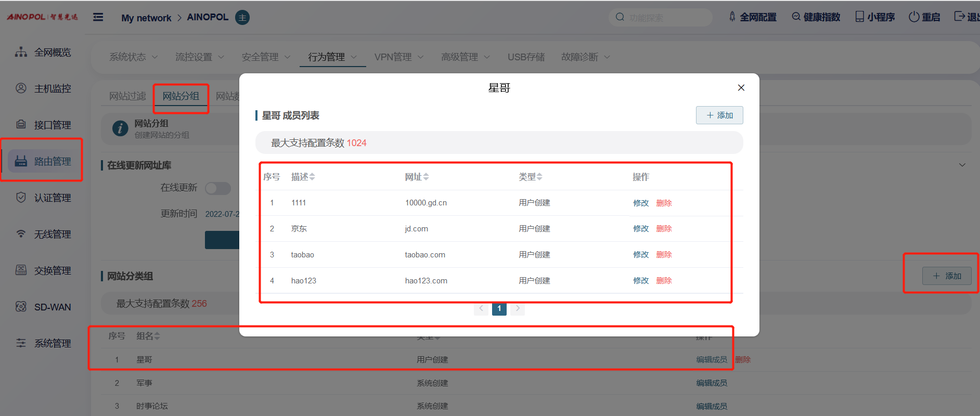Sort member list by 描述 column

303,177
